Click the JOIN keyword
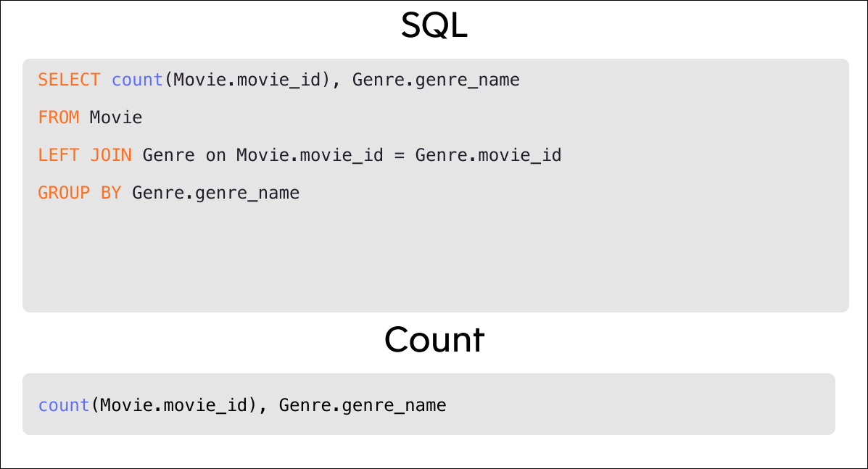This screenshot has width=868, height=469. pos(111,155)
